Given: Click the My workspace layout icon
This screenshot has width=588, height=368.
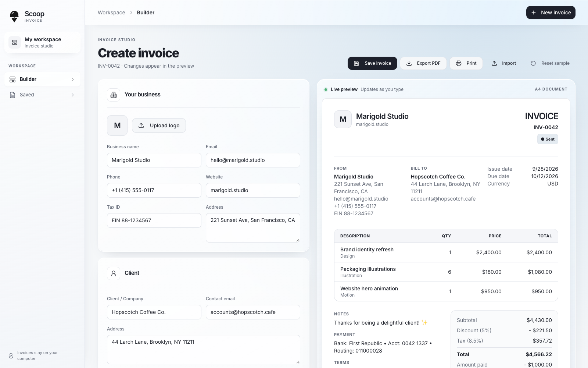Looking at the screenshot, I should tap(15, 42).
